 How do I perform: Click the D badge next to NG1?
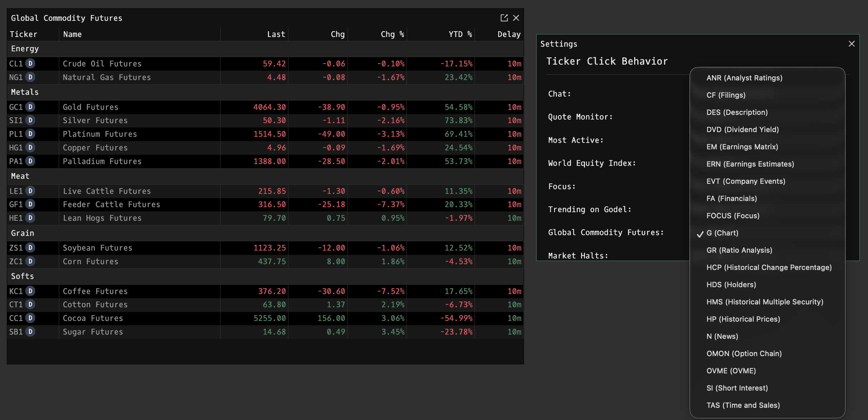pyautogui.click(x=30, y=77)
